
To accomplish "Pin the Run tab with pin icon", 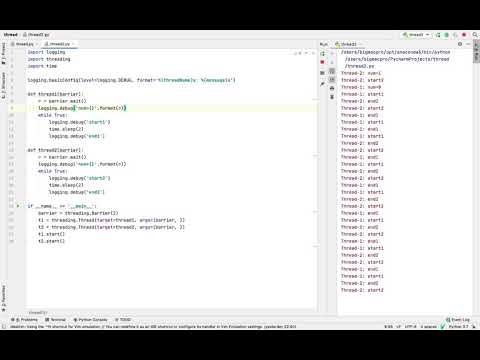I will click(x=322, y=85).
